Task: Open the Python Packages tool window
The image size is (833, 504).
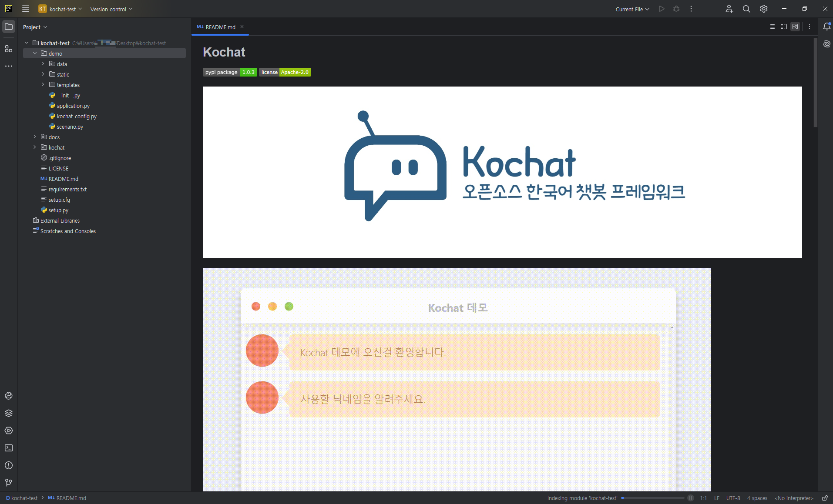Action: coord(8,413)
